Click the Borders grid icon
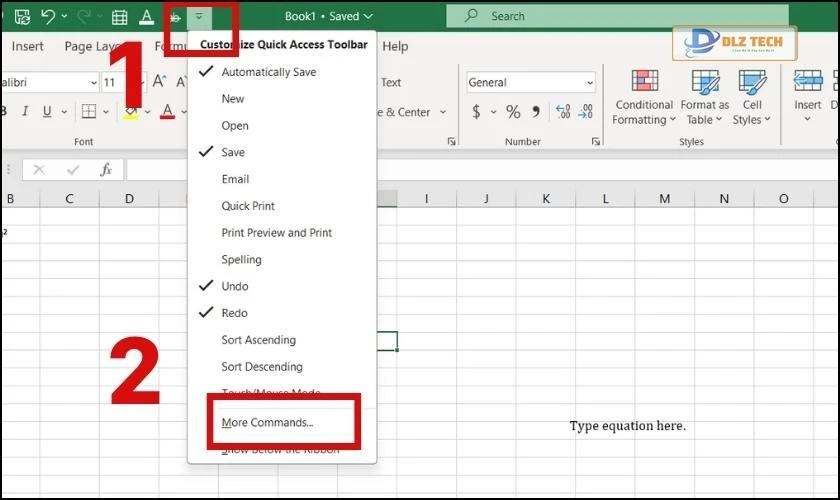The width and height of the screenshot is (840, 500). click(x=89, y=112)
